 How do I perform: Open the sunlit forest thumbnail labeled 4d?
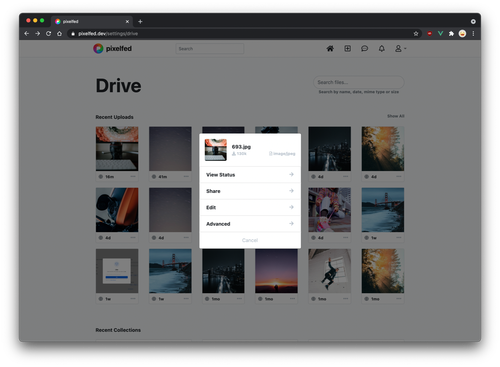383,149
